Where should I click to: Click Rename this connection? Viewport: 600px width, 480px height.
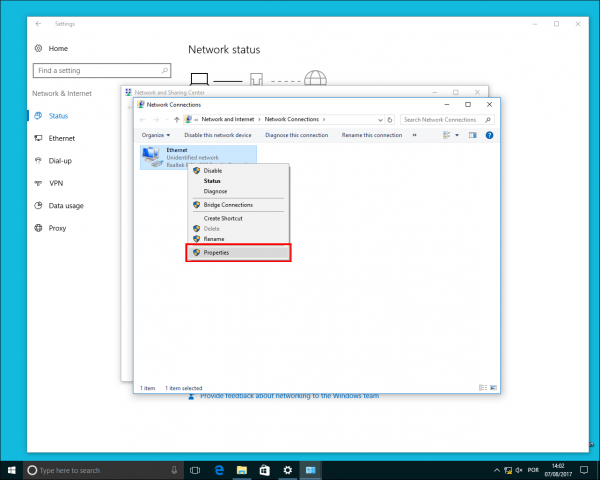372,135
